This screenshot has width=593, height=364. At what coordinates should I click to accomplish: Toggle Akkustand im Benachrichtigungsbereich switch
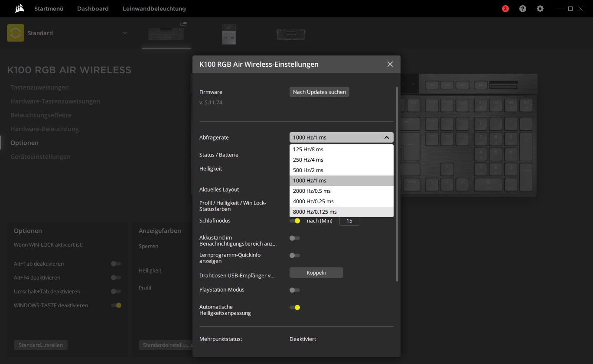click(295, 238)
